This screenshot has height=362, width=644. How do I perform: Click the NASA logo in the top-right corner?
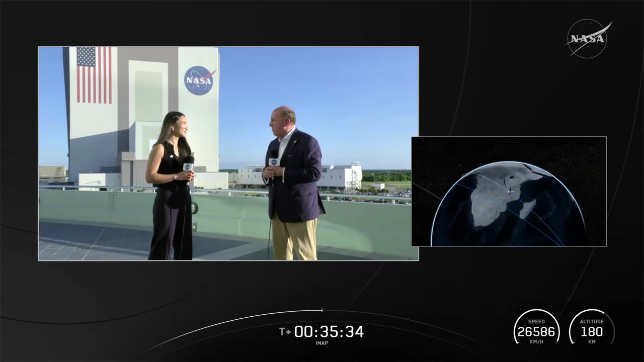(589, 39)
